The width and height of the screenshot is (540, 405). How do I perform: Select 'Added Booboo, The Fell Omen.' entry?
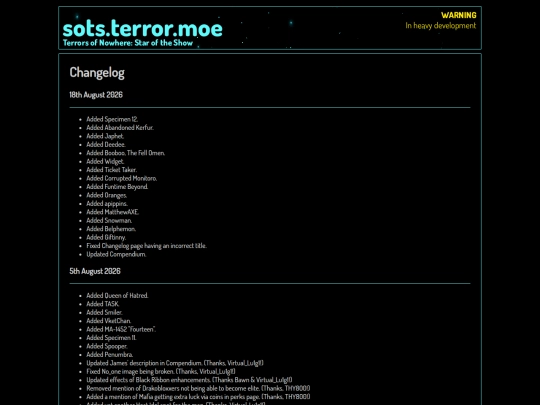[x=125, y=153]
